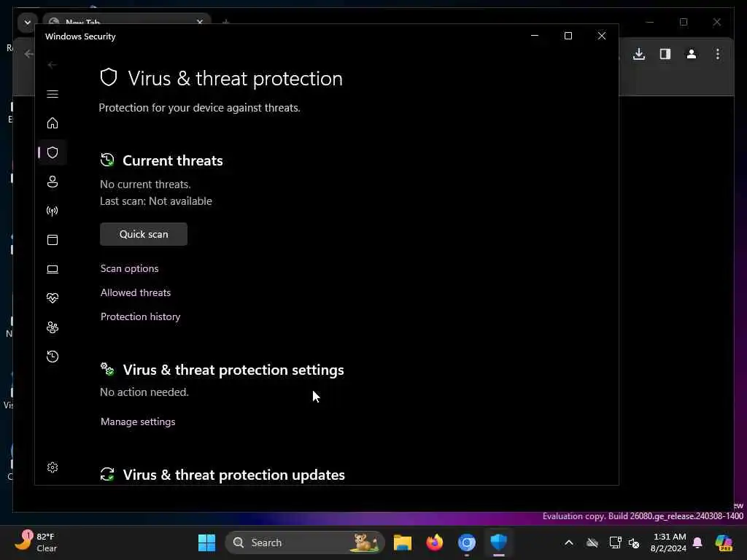Click the network display tray icon

615,542
